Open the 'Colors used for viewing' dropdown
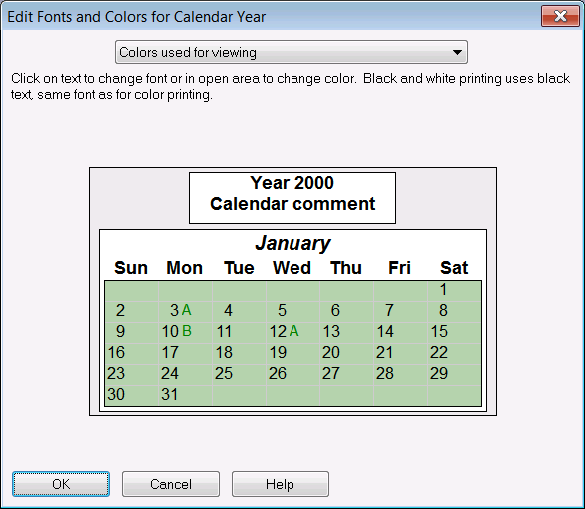This screenshot has height=509, width=585. click(x=291, y=52)
